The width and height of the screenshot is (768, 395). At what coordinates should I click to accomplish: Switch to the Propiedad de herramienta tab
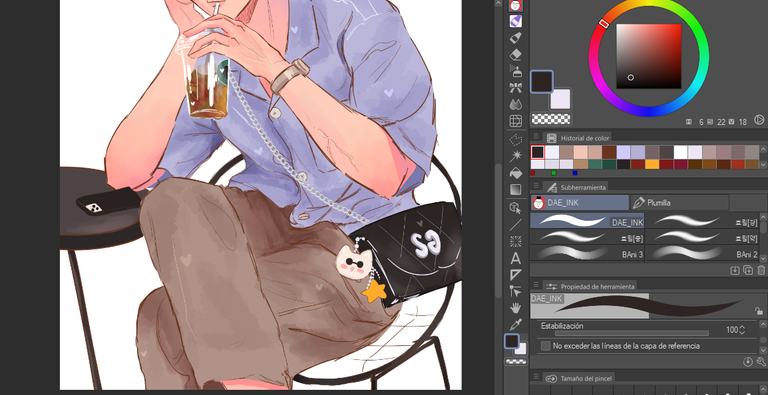[591, 286]
